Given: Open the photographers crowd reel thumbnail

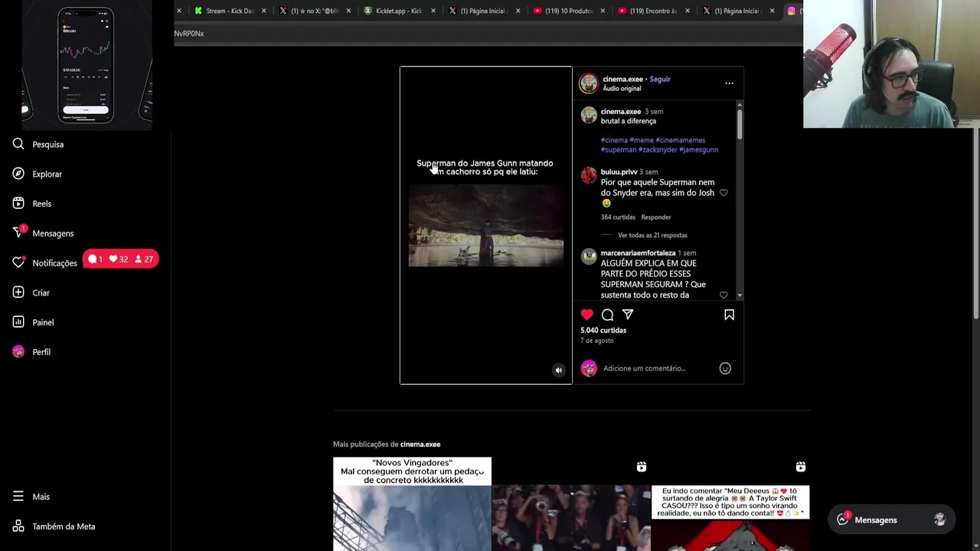Looking at the screenshot, I should click(x=571, y=504).
